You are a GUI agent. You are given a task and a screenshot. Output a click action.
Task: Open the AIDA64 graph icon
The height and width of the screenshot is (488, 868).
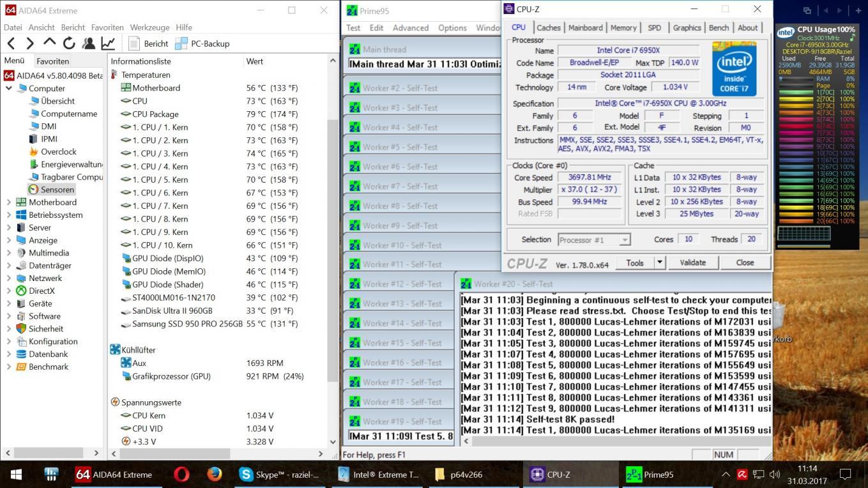pos(108,43)
